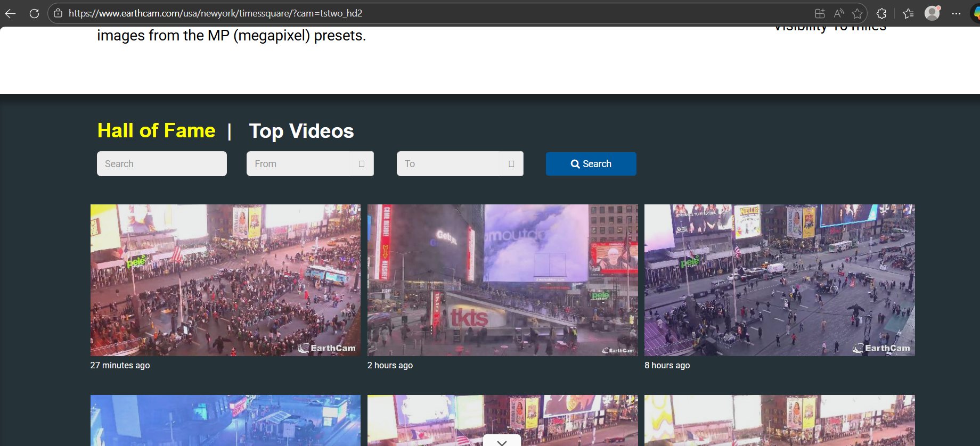Switch to the Hall of Fame tab

tap(156, 131)
